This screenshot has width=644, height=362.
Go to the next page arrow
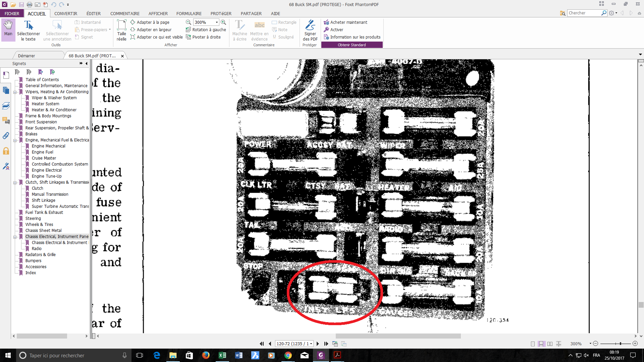coord(318,344)
